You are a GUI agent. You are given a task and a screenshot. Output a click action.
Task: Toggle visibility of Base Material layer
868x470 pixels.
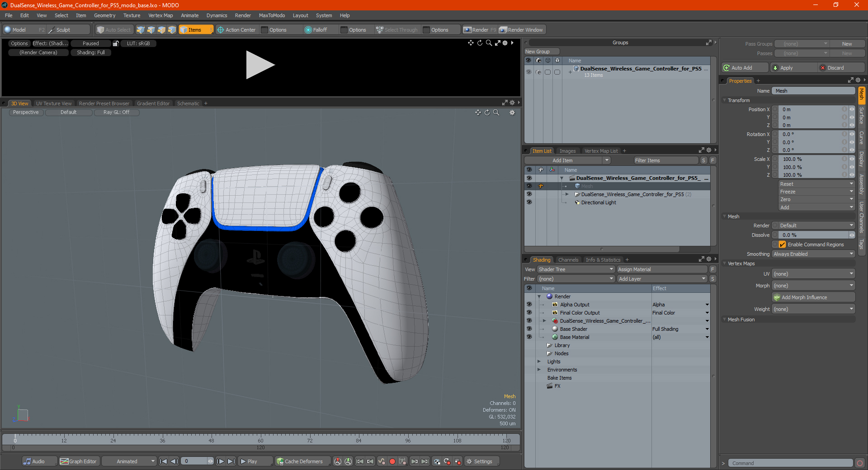(x=529, y=337)
